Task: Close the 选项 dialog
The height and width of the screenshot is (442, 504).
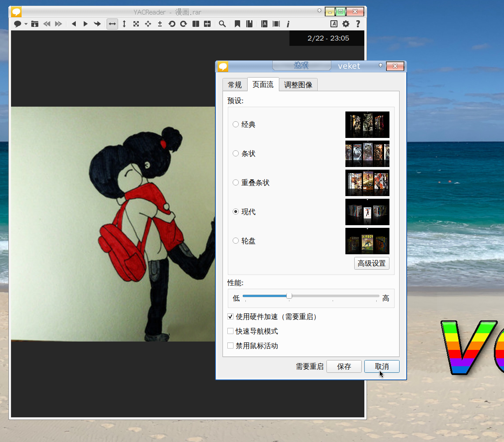Action: click(x=395, y=66)
